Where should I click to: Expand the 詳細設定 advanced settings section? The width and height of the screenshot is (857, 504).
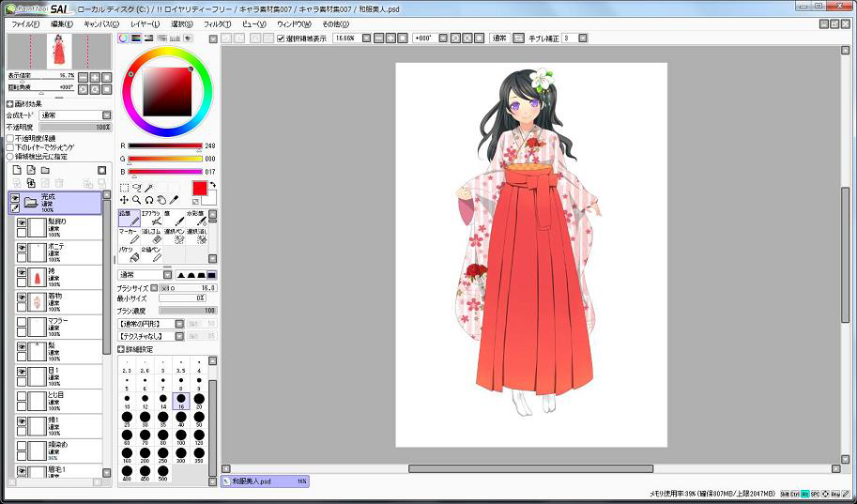[x=121, y=349]
